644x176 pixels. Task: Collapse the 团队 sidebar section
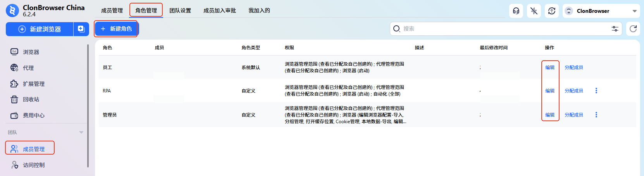click(81, 132)
